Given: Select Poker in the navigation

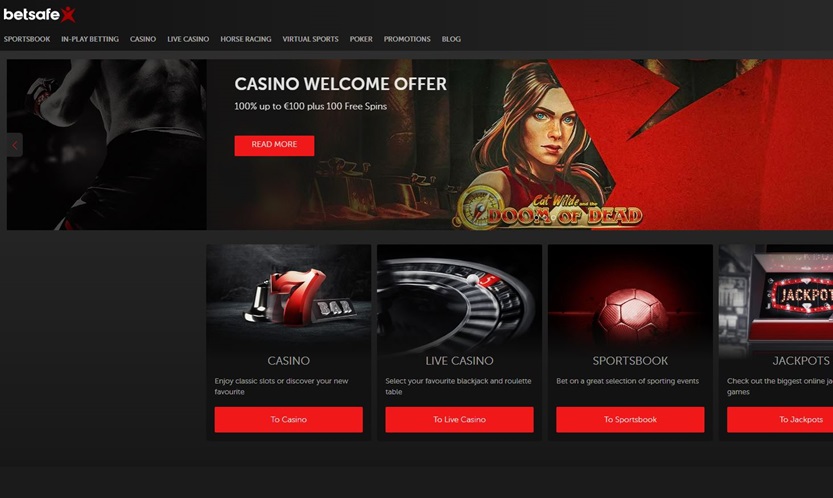Looking at the screenshot, I should point(361,39).
